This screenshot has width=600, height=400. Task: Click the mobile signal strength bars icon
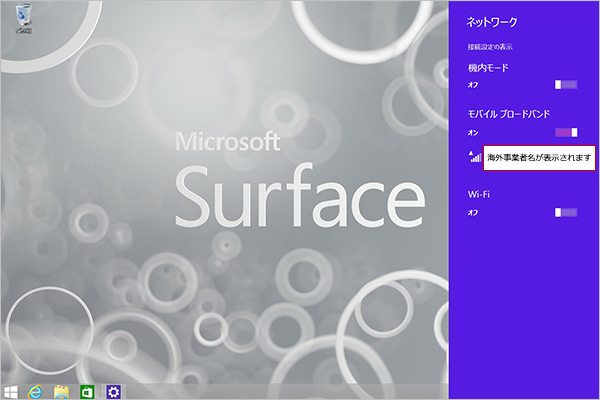474,156
